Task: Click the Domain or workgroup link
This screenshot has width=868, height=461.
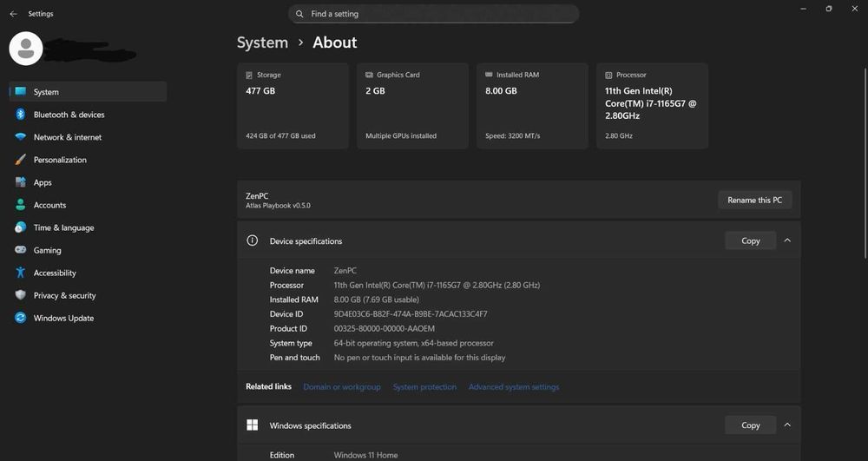Action: (x=342, y=387)
